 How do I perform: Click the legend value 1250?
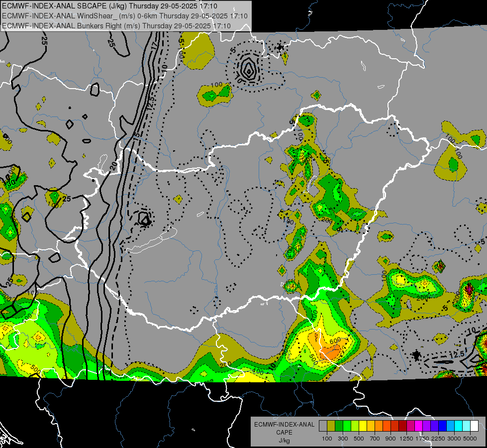[406, 439]
